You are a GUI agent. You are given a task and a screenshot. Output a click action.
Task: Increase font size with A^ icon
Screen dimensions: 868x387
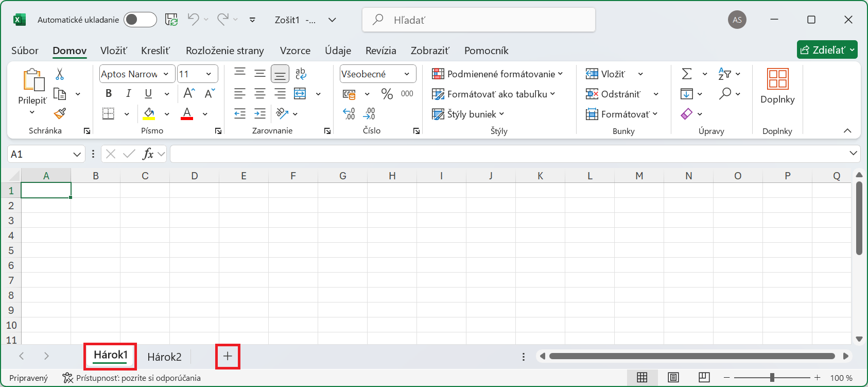tap(189, 93)
